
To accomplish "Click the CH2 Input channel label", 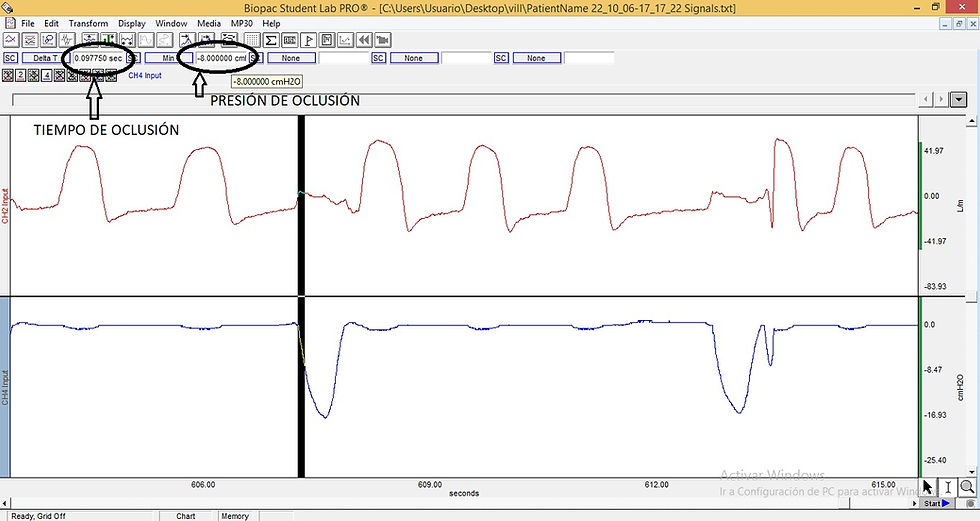I will 5,206.
